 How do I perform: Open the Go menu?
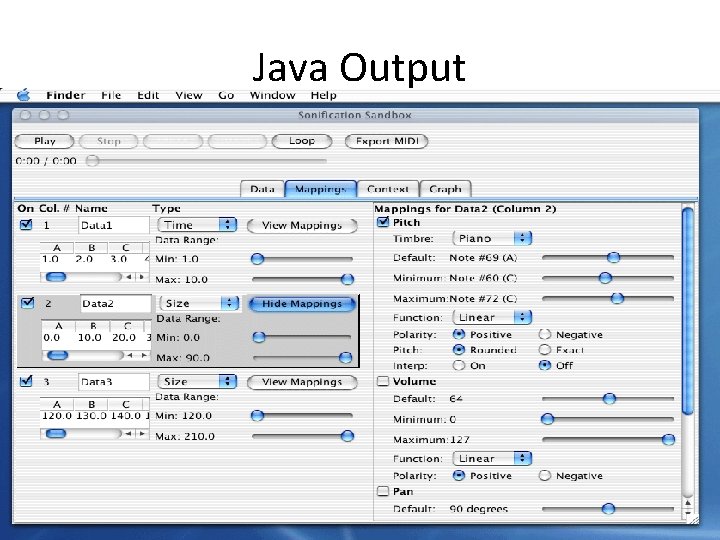(226, 96)
